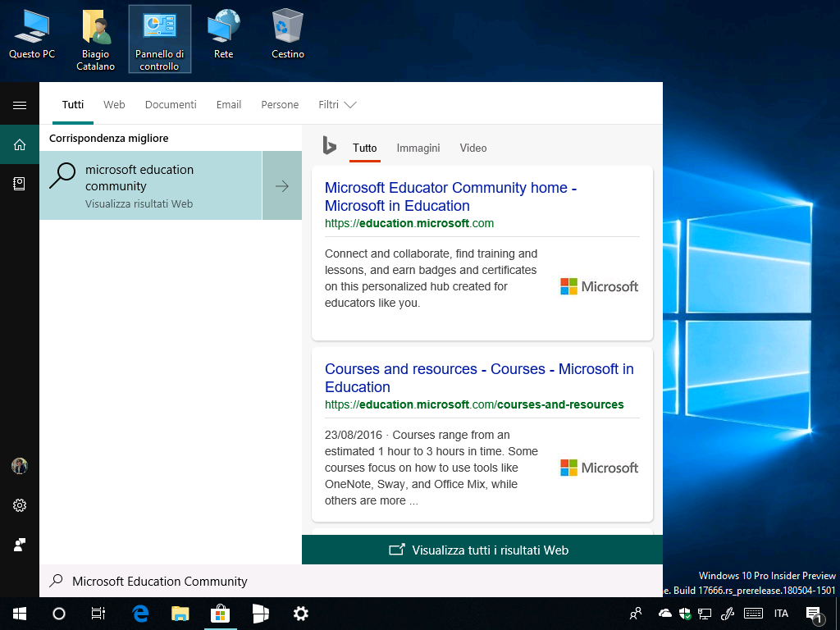Open Cortana settings gear in sidebar
Screen dimensions: 840x630
point(20,505)
